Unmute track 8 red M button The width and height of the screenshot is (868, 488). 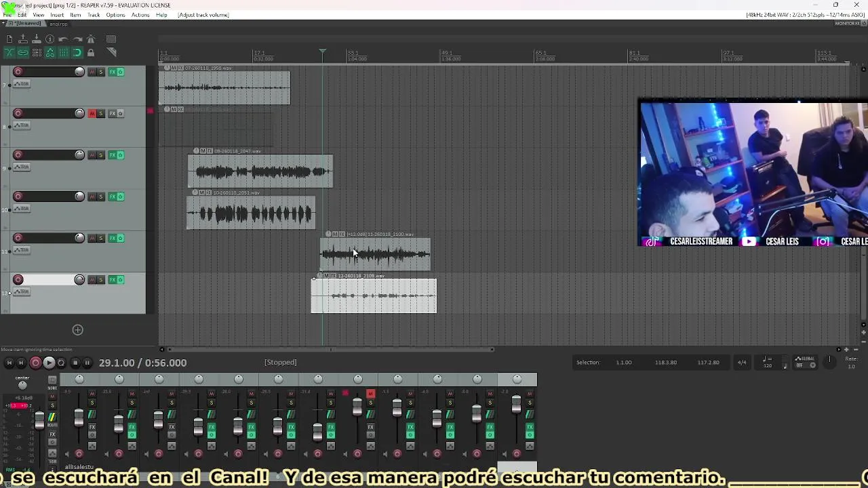[92, 113]
